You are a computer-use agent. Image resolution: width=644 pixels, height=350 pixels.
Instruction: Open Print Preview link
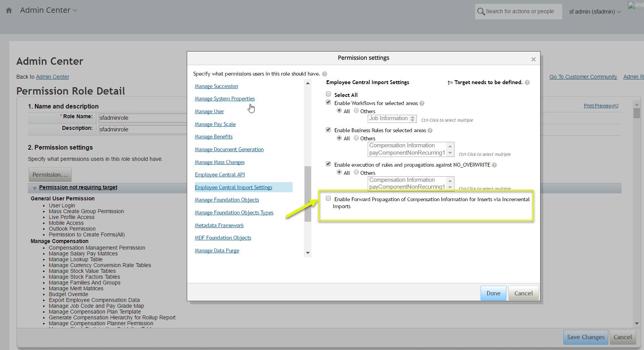click(x=598, y=106)
